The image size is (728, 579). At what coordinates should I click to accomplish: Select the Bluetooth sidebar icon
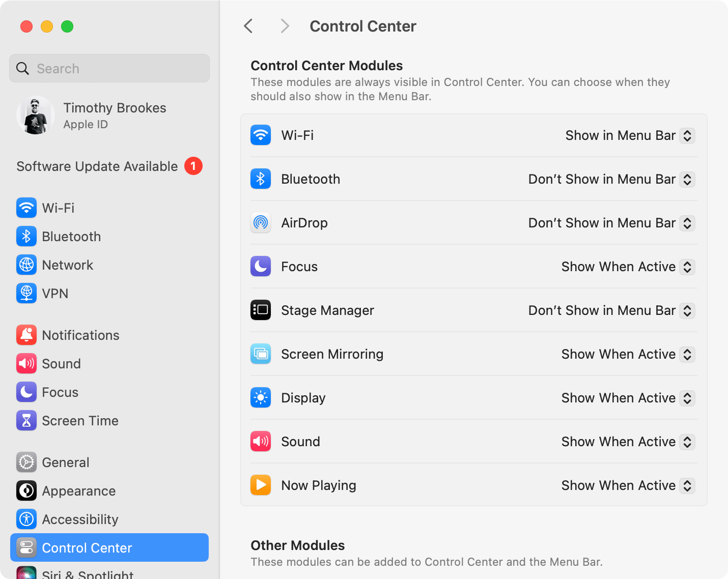click(x=26, y=236)
